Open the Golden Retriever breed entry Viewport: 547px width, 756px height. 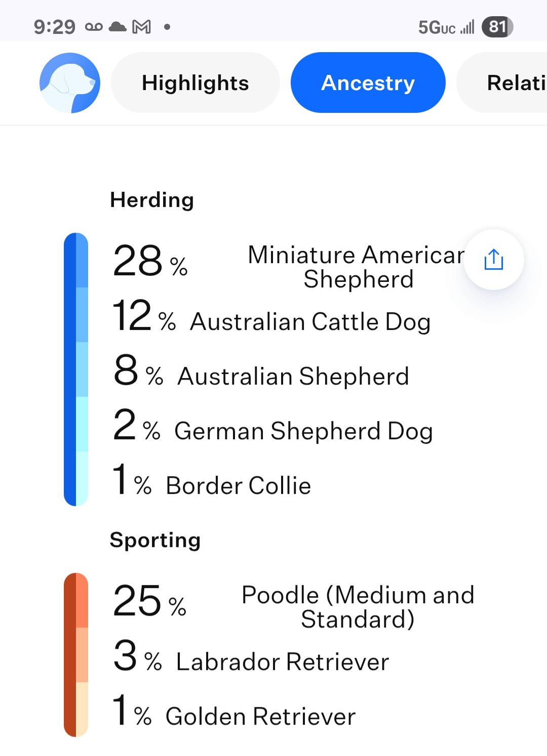coord(234,712)
